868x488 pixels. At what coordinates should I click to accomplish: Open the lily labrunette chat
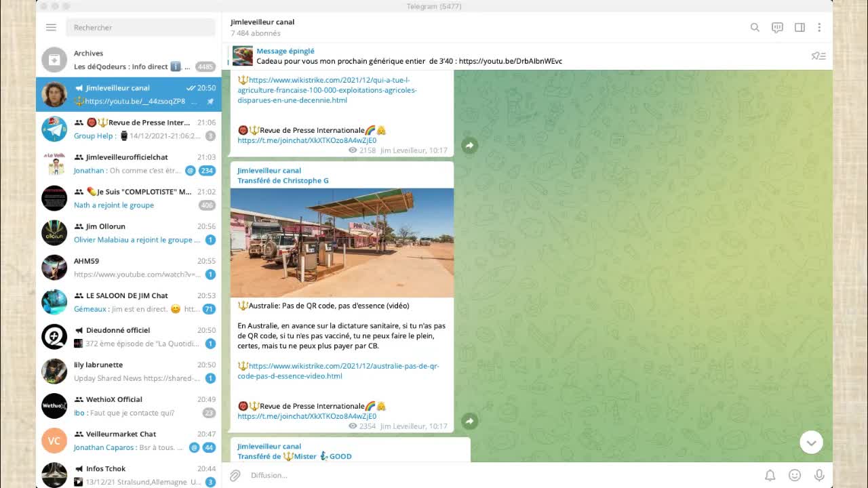[129, 371]
